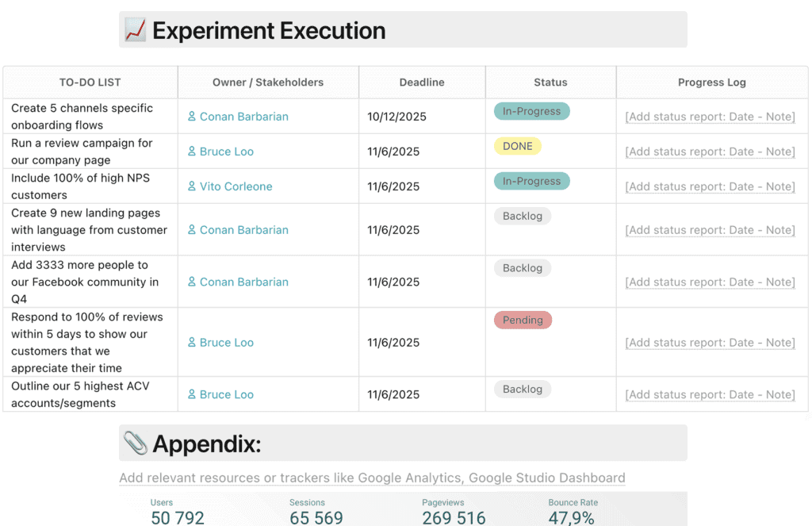The width and height of the screenshot is (812, 526).
Task: Open the yellow DONE status tag
Action: click(518, 146)
